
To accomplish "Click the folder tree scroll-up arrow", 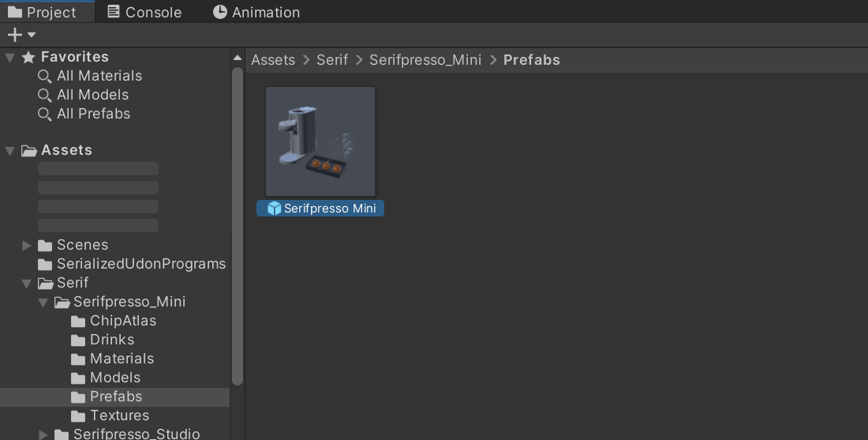I will pos(238,57).
